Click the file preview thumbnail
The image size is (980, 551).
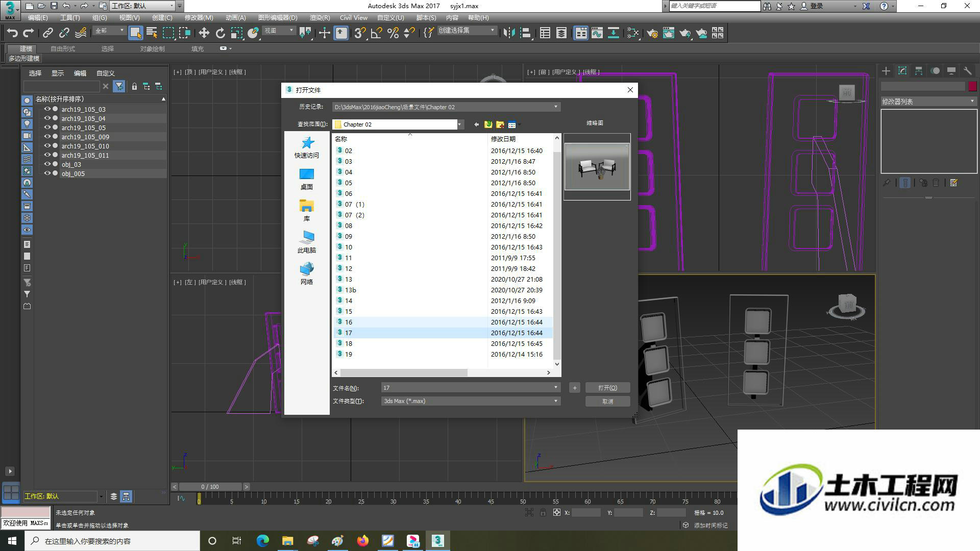(597, 167)
